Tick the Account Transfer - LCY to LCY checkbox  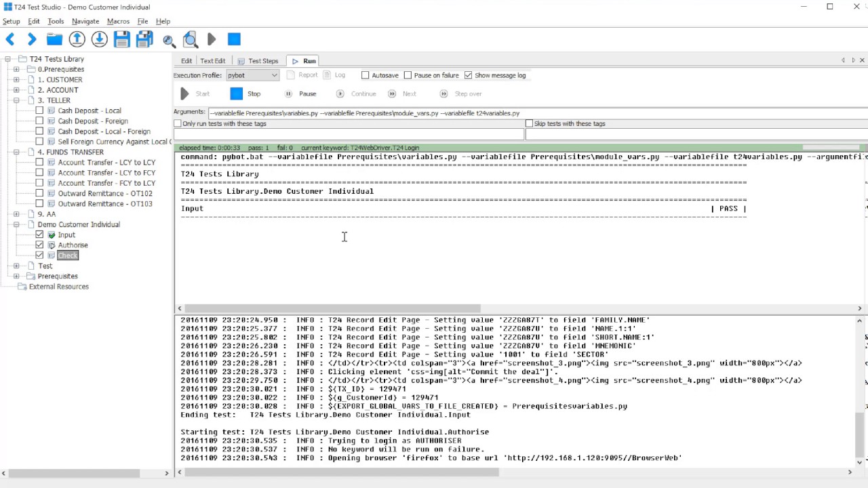[x=39, y=163]
